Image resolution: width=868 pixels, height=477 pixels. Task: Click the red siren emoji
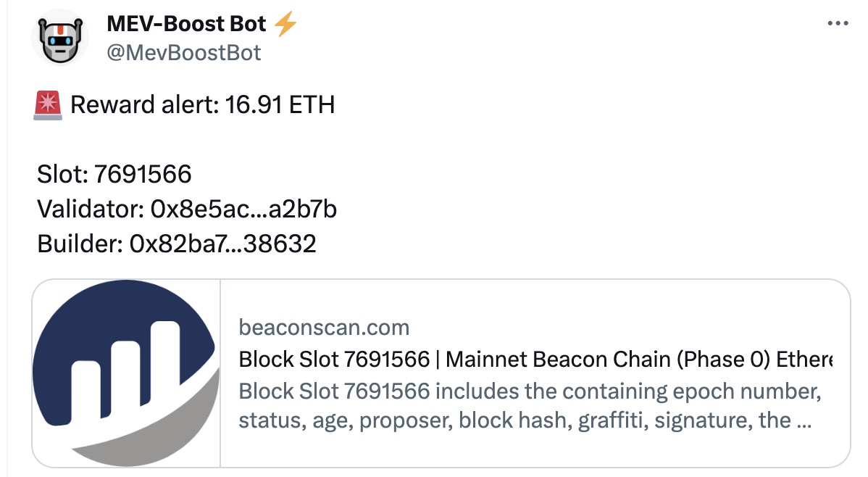click(50, 105)
